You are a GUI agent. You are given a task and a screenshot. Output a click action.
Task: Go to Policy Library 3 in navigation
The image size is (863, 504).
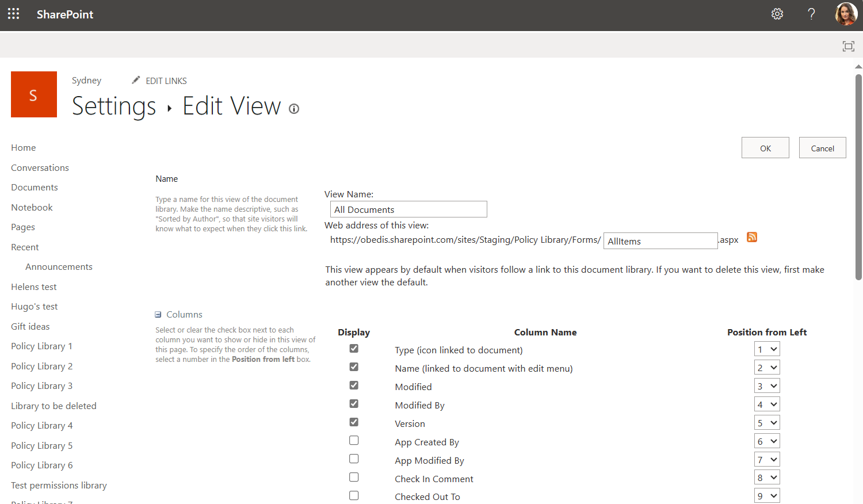point(41,386)
